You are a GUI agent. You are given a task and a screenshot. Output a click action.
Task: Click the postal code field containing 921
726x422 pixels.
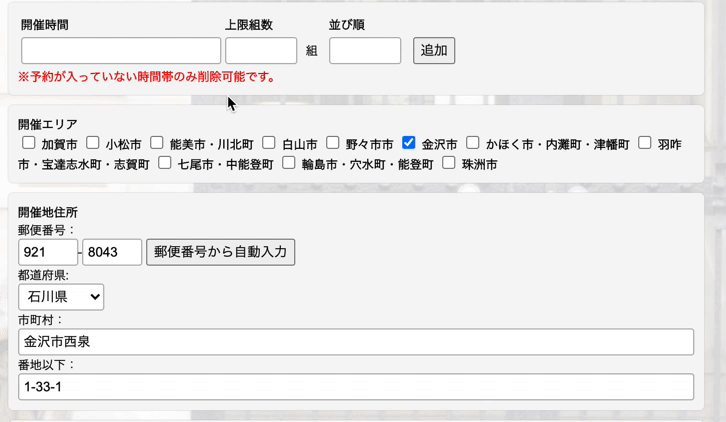(48, 252)
